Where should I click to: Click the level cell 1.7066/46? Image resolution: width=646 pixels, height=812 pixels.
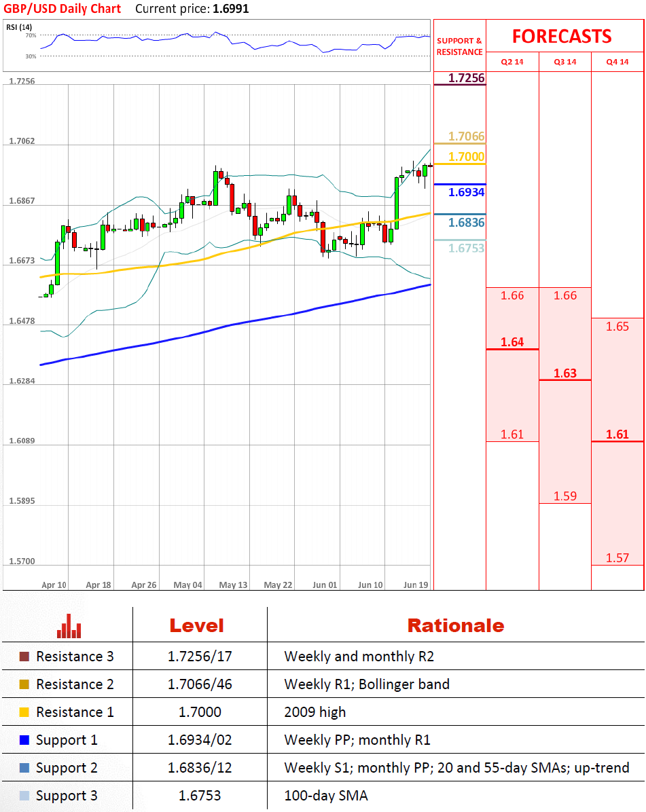(x=200, y=684)
